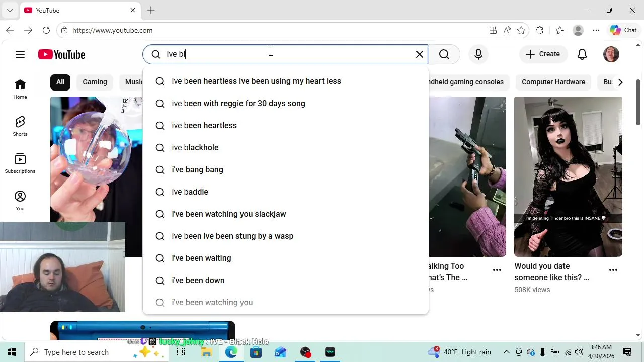The width and height of the screenshot is (644, 362).
Task: Choose suggestion 'i've been watching you slackjaw'
Action: click(286, 214)
